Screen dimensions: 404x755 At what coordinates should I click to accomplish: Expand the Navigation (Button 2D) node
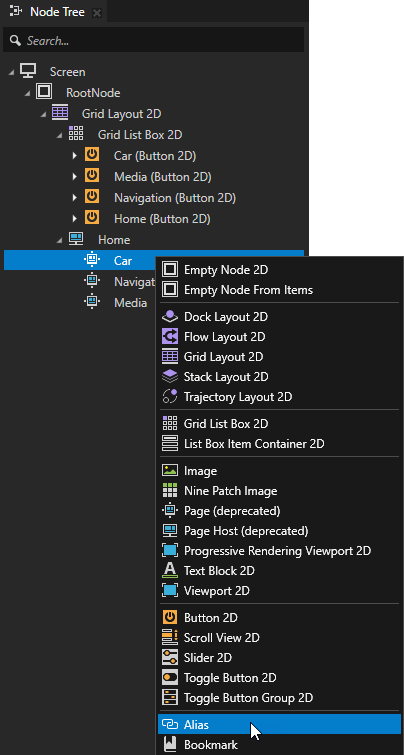[x=75, y=197]
